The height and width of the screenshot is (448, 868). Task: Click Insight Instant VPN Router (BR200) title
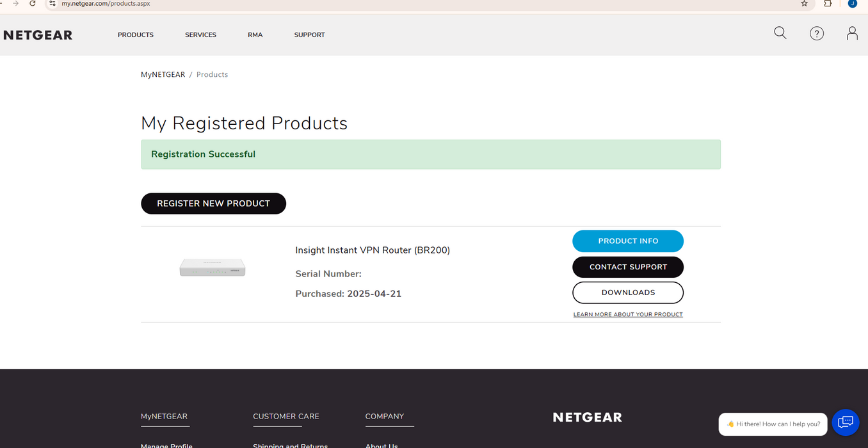pos(373,250)
